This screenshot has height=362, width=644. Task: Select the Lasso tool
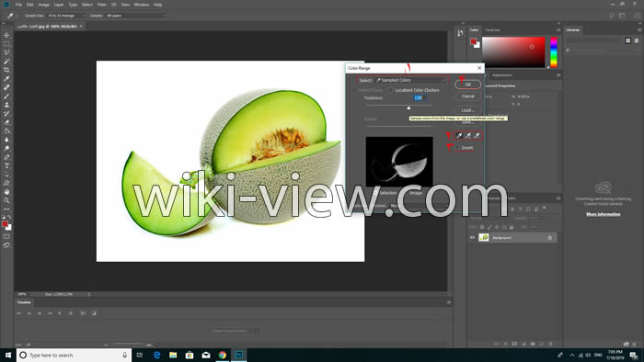6,52
